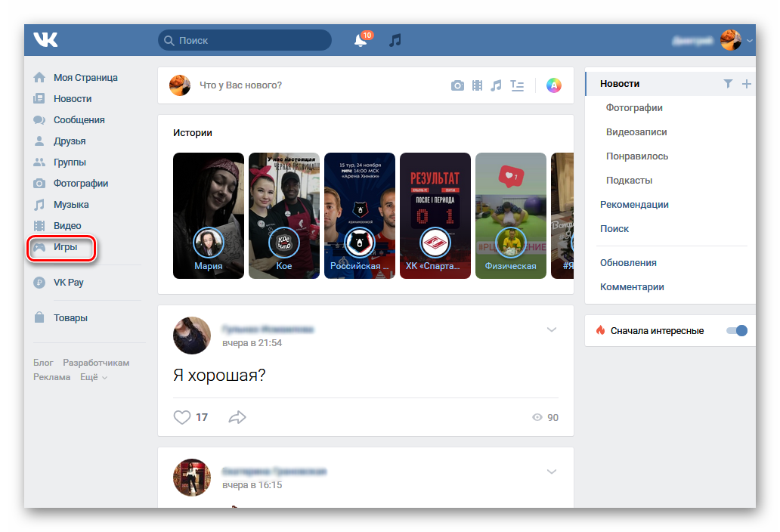This screenshot has height=532, width=780.
Task: Share the post with arrow icon
Action: [x=237, y=417]
